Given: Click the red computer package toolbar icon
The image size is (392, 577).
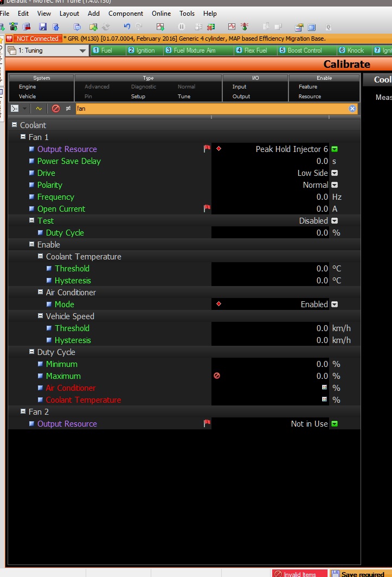Looking at the screenshot, I should [x=27, y=27].
